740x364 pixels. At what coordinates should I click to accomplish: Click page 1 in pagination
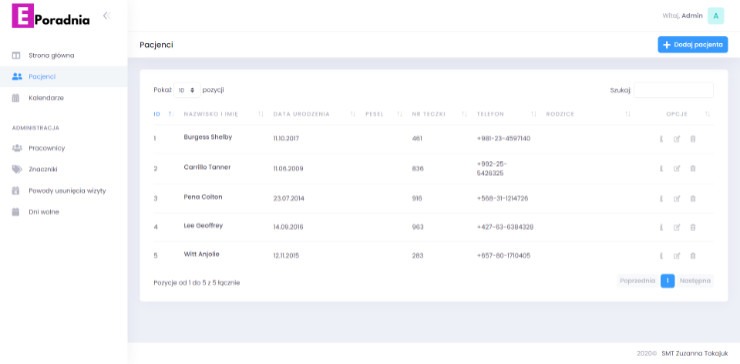coord(667,281)
